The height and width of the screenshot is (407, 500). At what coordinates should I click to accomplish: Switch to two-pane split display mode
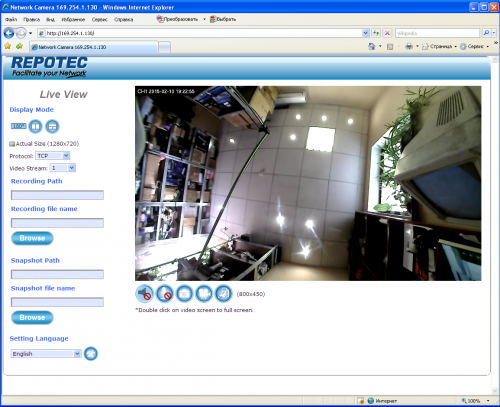[x=35, y=126]
